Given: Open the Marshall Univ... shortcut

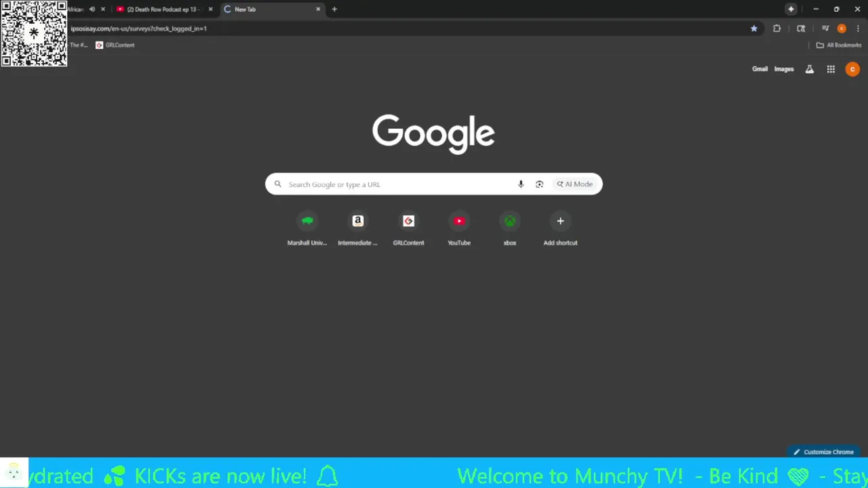Looking at the screenshot, I should (307, 229).
